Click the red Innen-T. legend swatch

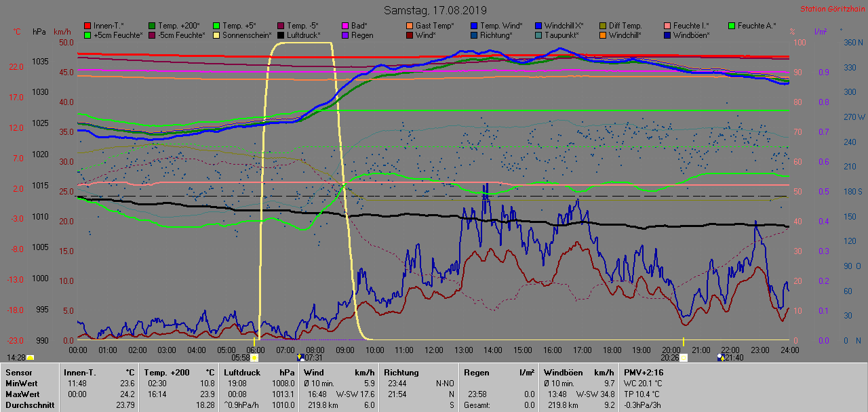click(87, 25)
